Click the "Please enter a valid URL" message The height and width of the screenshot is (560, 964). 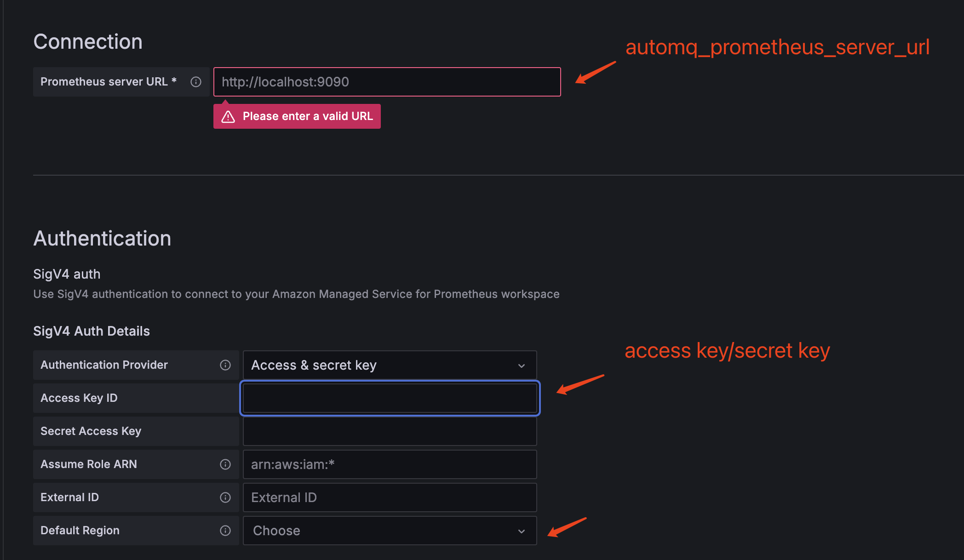308,116
